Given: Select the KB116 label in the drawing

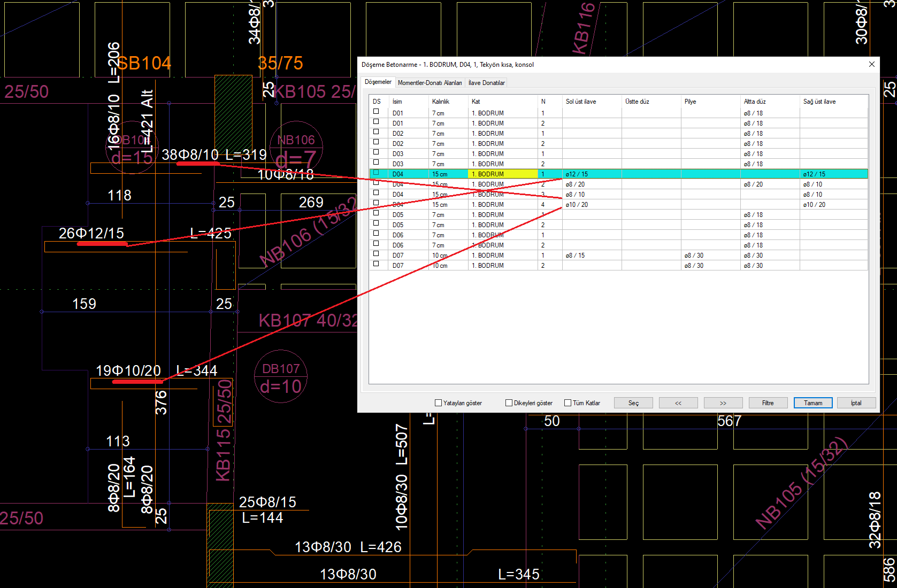Looking at the screenshot, I should tap(584, 28).
